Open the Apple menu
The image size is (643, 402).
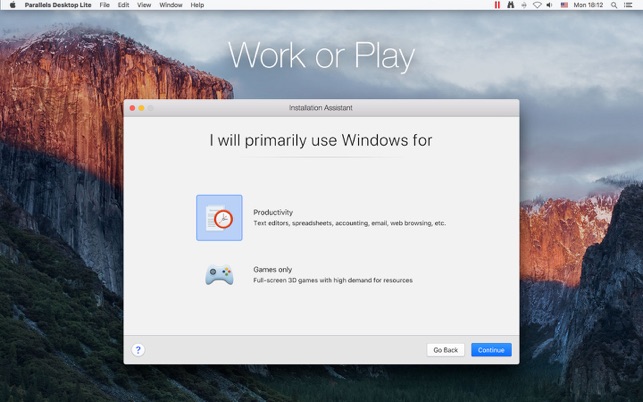12,5
